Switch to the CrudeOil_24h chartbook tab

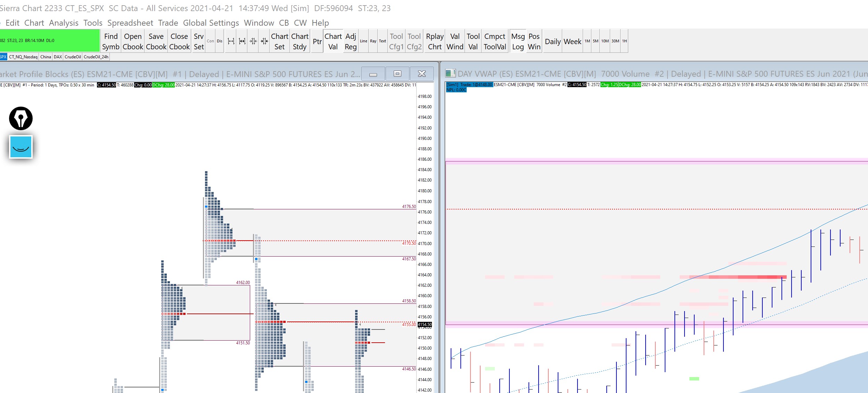coord(96,57)
